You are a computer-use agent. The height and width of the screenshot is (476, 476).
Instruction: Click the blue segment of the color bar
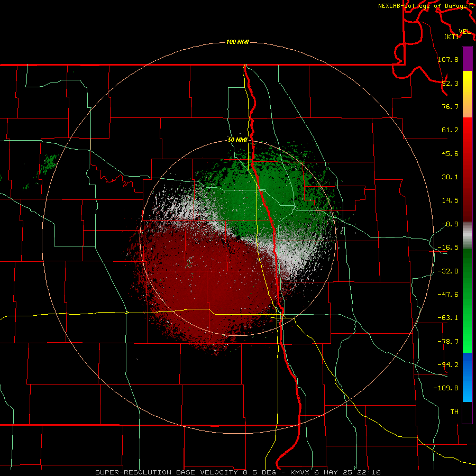tap(467, 377)
